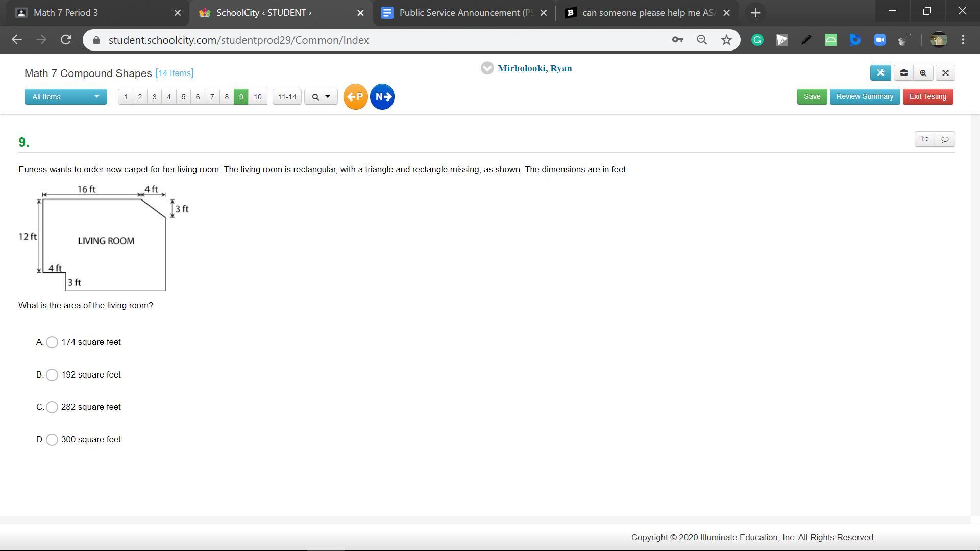Open the All Items dropdown
This screenshot has height=551, width=980.
(65, 97)
